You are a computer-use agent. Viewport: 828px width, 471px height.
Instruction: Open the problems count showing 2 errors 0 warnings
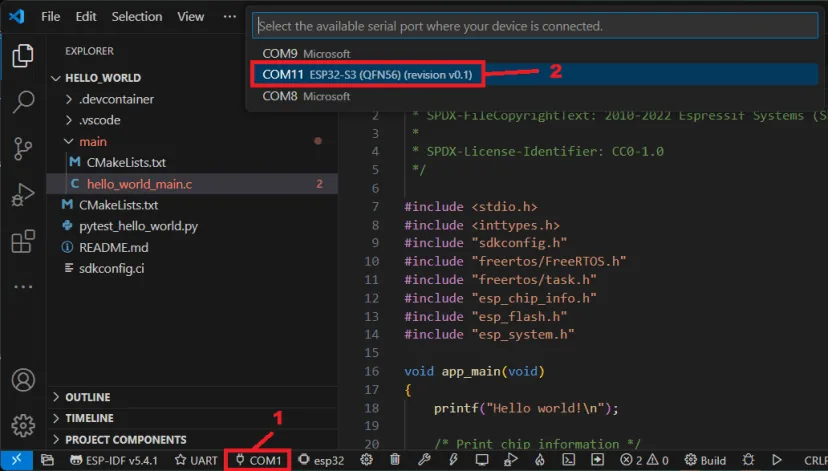coord(644,460)
